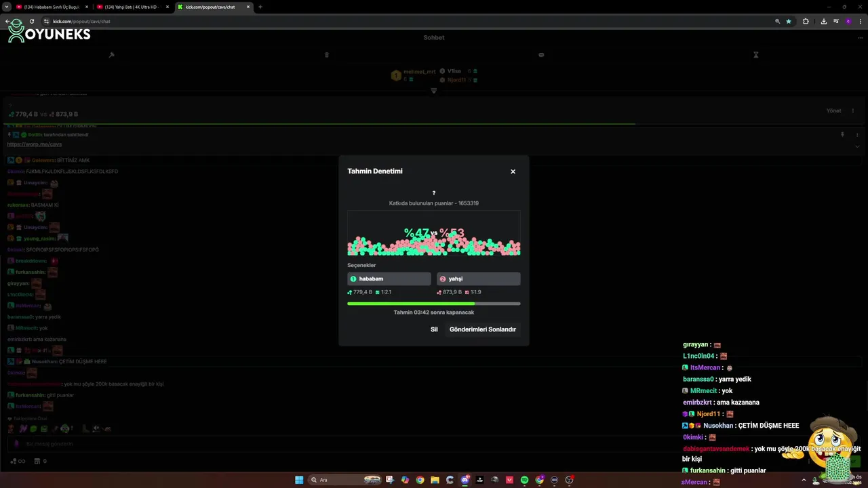Viewport: 868px width, 488px height.
Task: Click the chat message input field
Action: (x=434, y=444)
